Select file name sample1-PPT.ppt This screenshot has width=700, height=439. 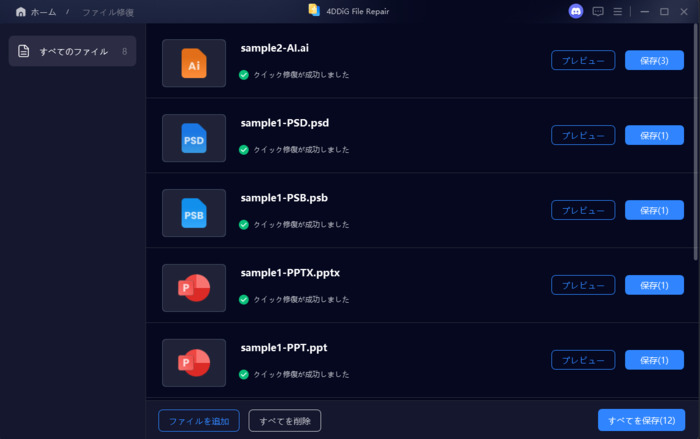(x=284, y=347)
